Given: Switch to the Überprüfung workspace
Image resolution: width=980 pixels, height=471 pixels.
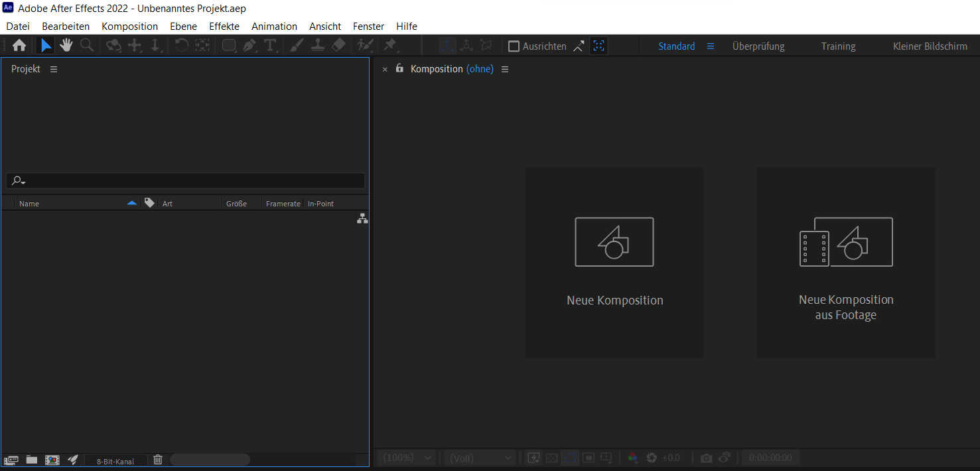Looking at the screenshot, I should (758, 46).
